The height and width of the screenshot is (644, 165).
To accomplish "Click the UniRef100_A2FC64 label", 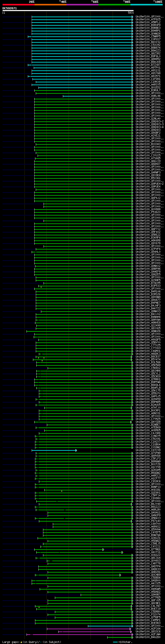I will tap(148, 629).
